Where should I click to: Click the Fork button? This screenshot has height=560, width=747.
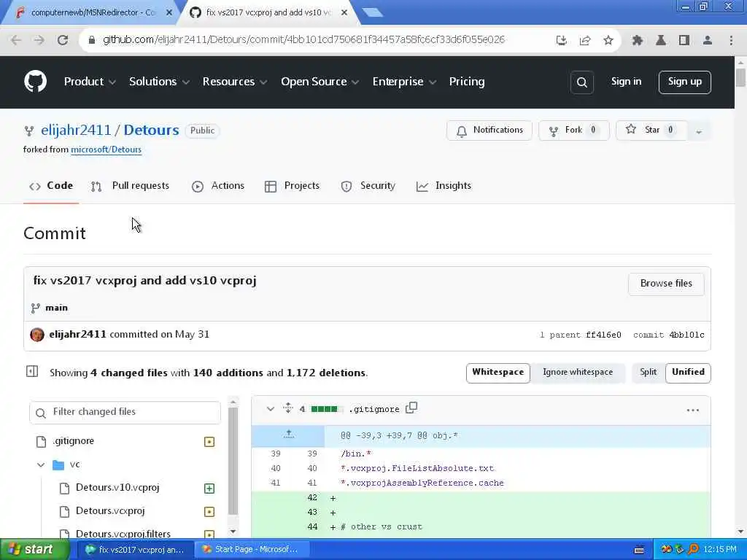(573, 130)
